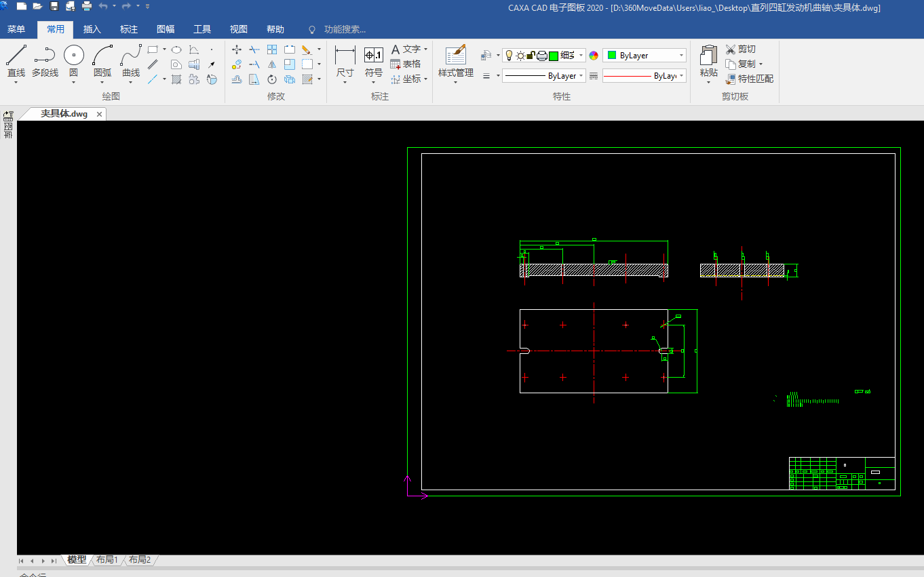924x577 pixels.
Task: Click 剪切 (Cut) in clipboard group
Action: tap(740, 49)
